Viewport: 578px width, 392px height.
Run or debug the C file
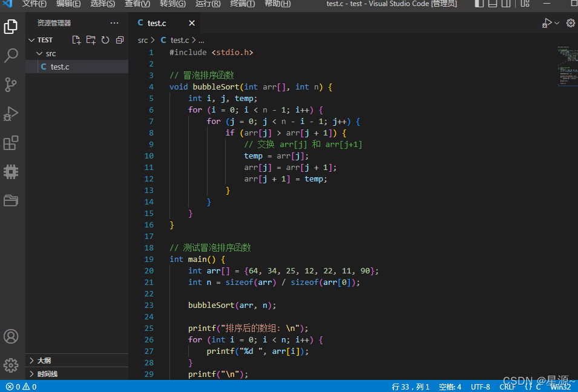coord(547,23)
